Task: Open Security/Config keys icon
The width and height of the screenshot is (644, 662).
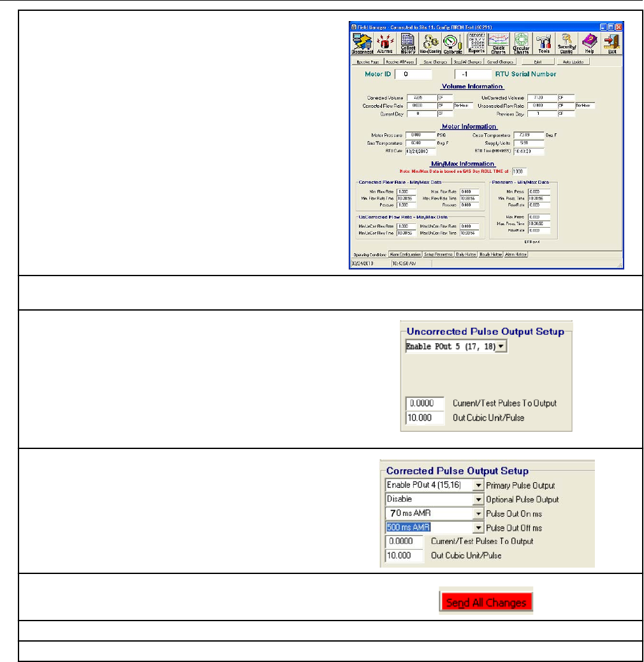Action: [566, 43]
